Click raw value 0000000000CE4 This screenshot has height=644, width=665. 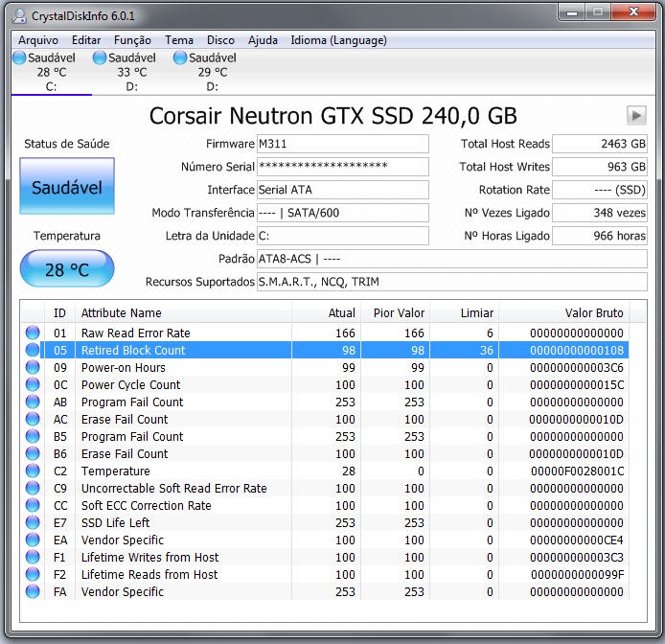(x=576, y=540)
